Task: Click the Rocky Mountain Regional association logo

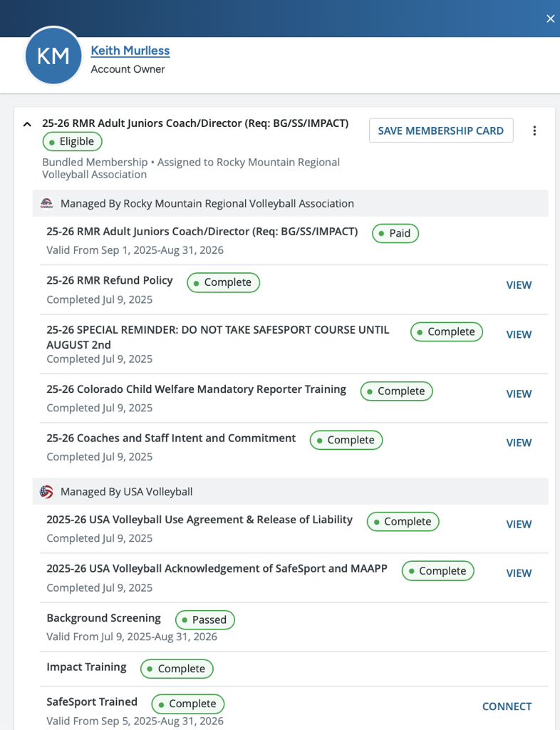Action: (x=46, y=204)
